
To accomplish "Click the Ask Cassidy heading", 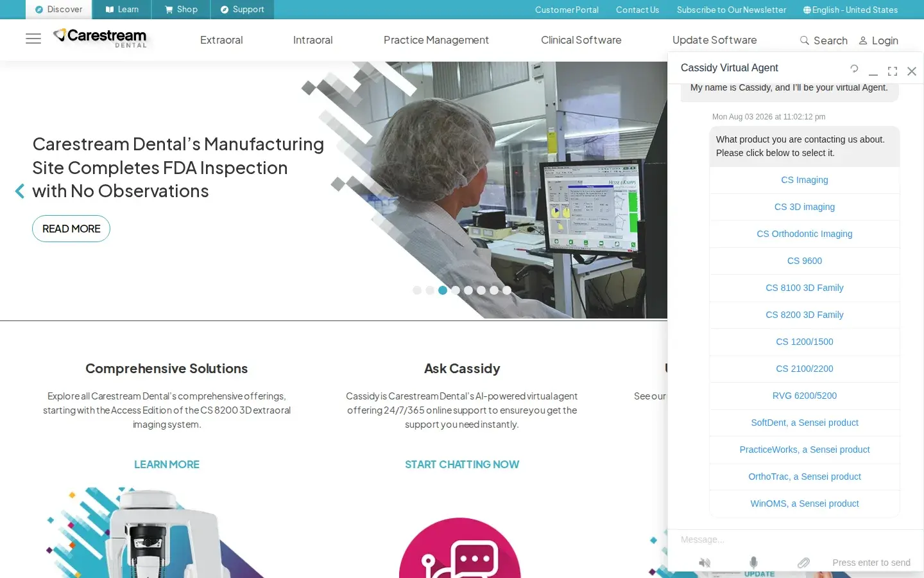I will (x=462, y=369).
